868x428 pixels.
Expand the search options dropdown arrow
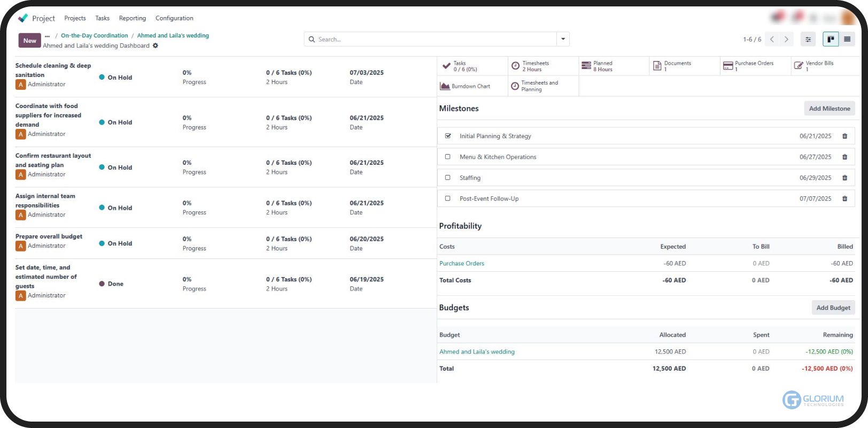(563, 39)
